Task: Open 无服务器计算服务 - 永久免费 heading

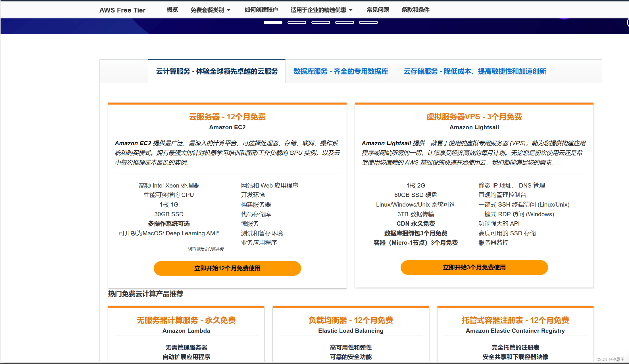Action: (x=186, y=320)
